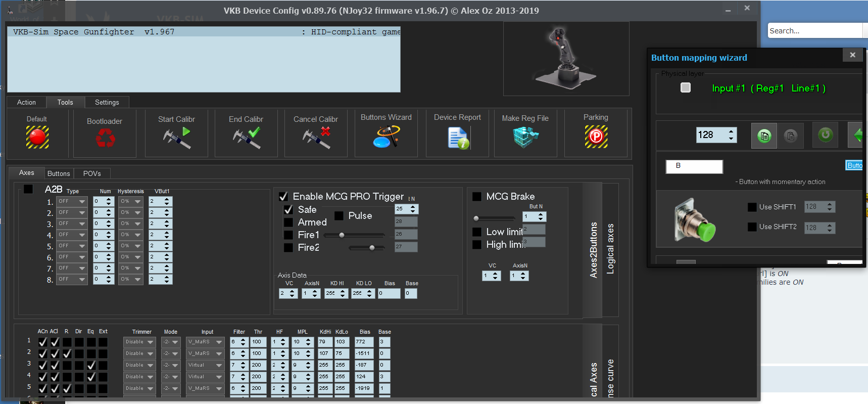Switch to the Axes tab
868x404 pixels.
[x=27, y=173]
